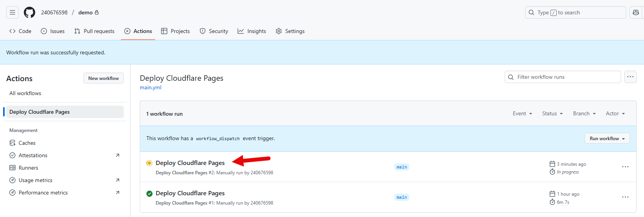This screenshot has width=644, height=217.
Task: Open the Branch filter dropdown
Action: (584, 113)
